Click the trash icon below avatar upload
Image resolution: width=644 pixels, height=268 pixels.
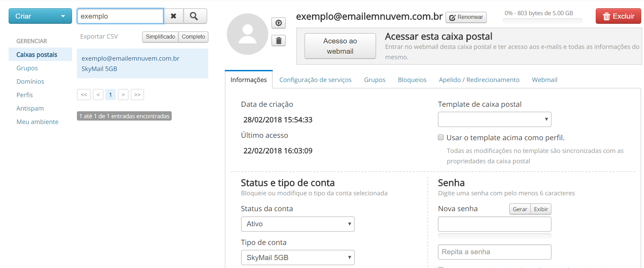279,41
